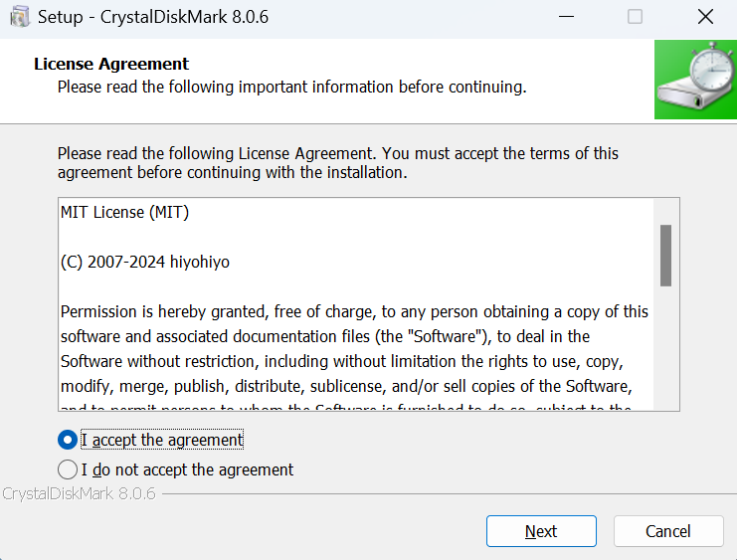Select "I accept the agreement" radio button

point(68,440)
